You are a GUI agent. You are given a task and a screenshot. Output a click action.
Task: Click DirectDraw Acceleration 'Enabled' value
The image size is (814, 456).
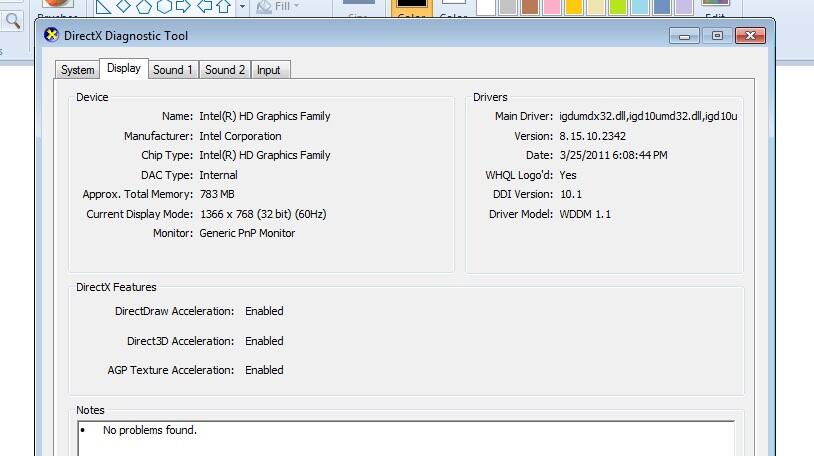[264, 311]
